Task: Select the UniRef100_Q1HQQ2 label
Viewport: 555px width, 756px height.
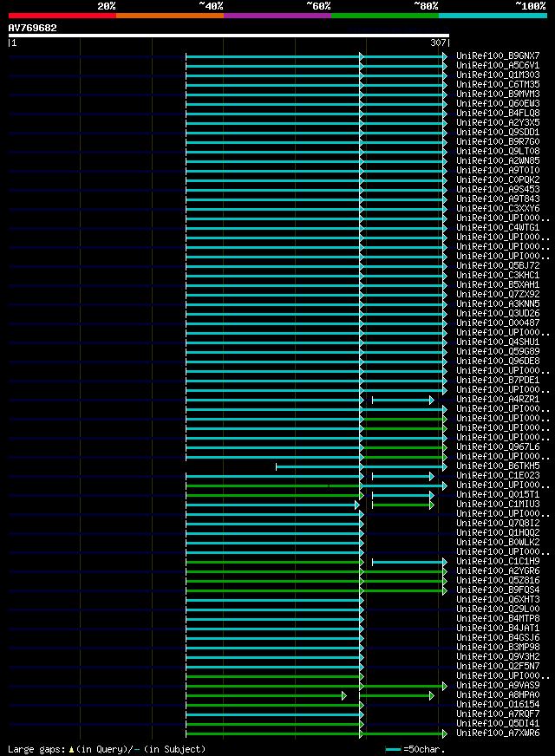Action: 498,533
